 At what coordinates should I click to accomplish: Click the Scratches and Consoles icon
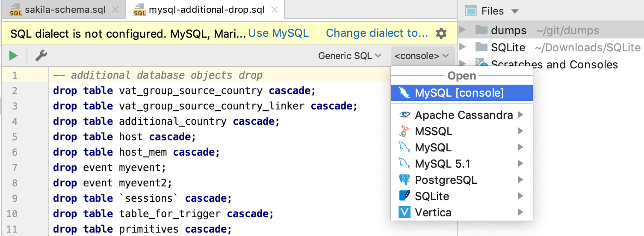click(x=482, y=64)
